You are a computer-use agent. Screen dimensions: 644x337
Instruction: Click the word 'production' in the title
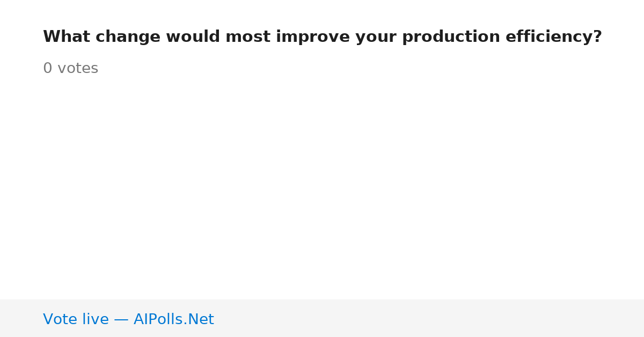click(x=451, y=38)
